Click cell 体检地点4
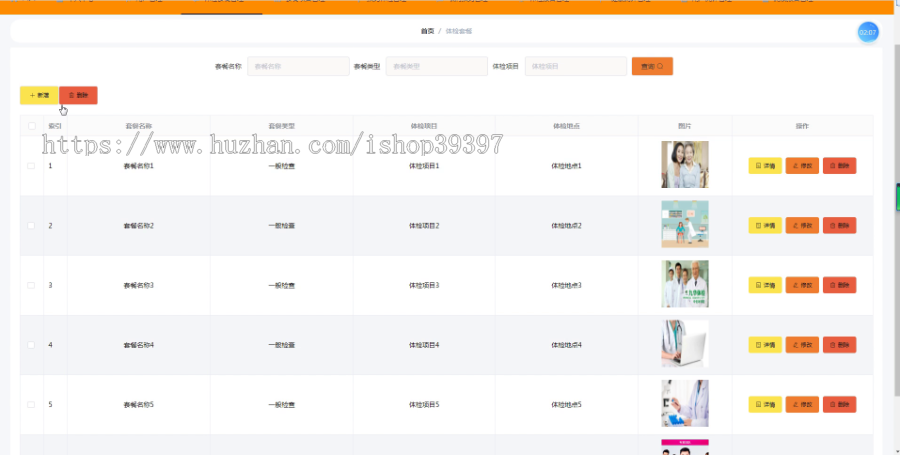 567,345
